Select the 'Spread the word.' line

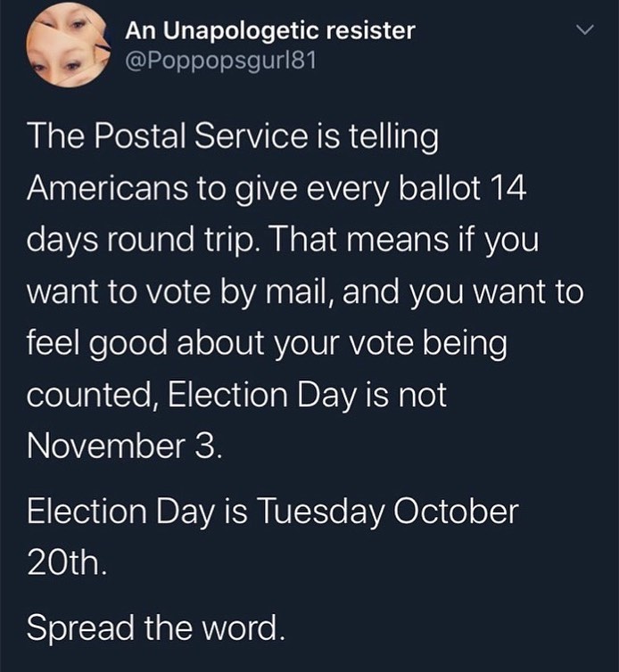coord(156,627)
